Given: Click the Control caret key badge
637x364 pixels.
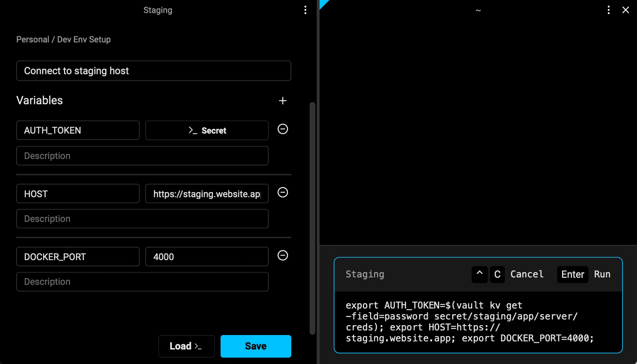Looking at the screenshot, I should pos(479,275).
